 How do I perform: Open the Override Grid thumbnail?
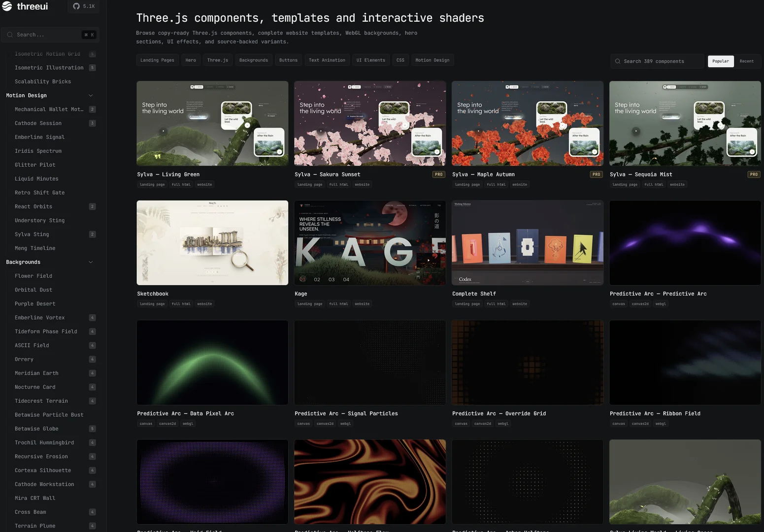pyautogui.click(x=528, y=363)
